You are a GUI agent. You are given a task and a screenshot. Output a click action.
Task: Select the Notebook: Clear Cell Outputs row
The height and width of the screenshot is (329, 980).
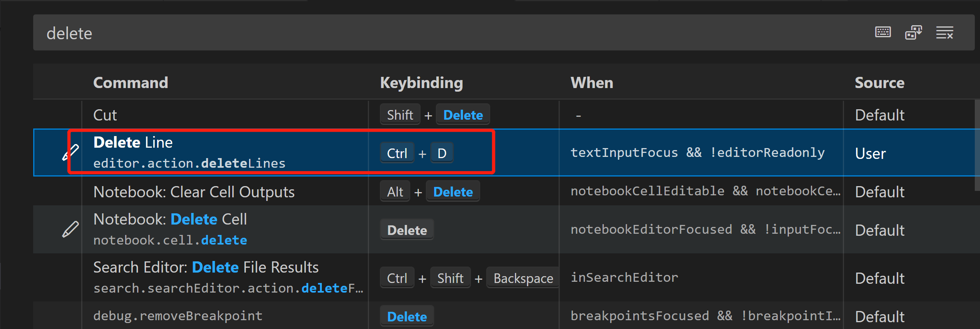pos(194,192)
